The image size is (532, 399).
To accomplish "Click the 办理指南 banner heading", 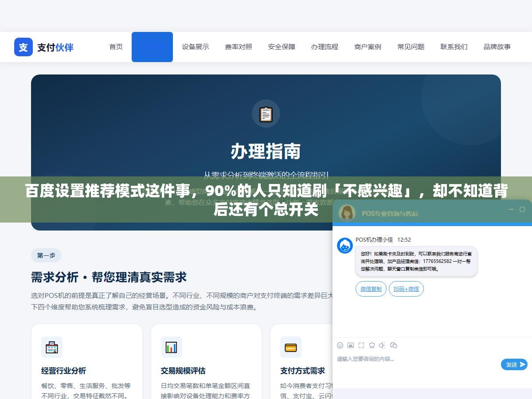I will [266, 151].
